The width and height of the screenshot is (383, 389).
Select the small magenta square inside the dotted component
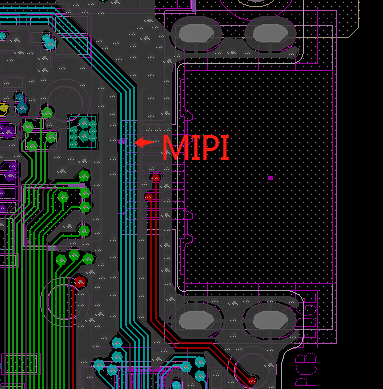tap(270, 178)
